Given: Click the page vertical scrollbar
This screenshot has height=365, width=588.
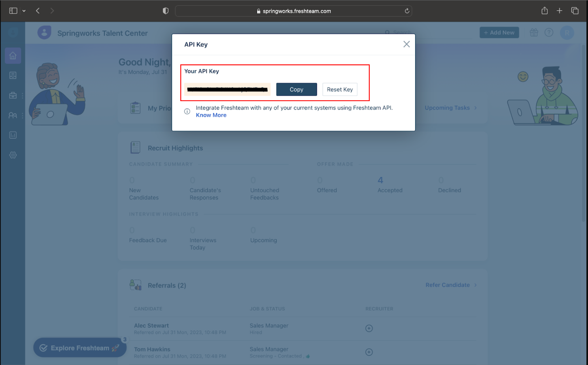Looking at the screenshot, I should (x=584, y=133).
